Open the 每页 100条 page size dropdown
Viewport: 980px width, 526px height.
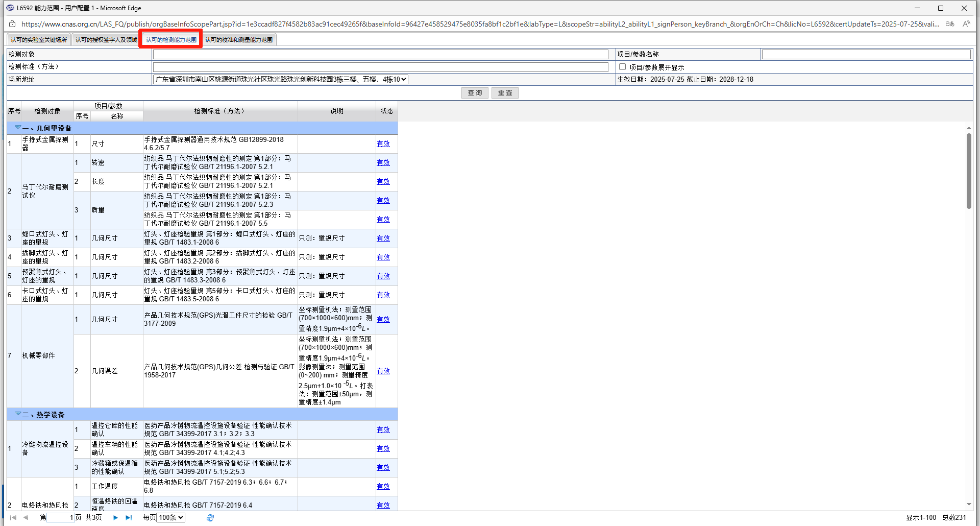click(x=170, y=517)
